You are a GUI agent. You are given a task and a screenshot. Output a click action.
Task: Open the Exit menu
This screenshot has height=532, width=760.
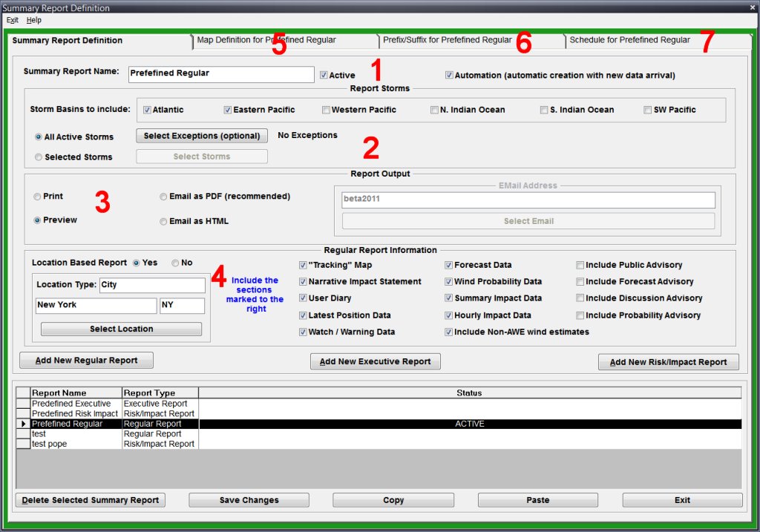(13, 20)
